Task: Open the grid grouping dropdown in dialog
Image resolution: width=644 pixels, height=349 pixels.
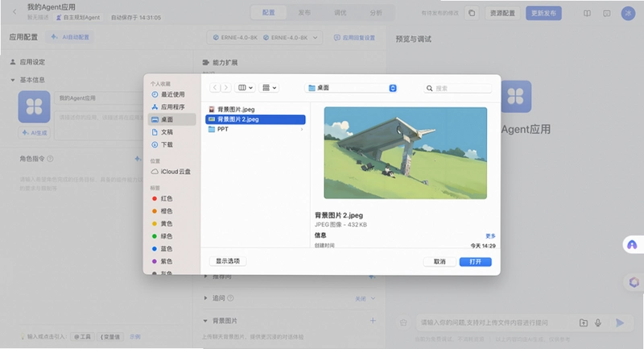Action: pyautogui.click(x=270, y=88)
